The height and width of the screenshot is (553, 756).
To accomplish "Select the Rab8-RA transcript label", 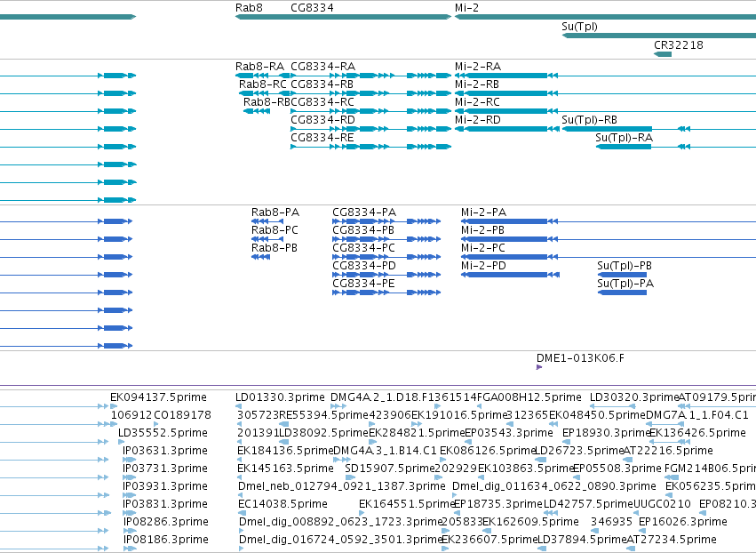I will [x=259, y=66].
